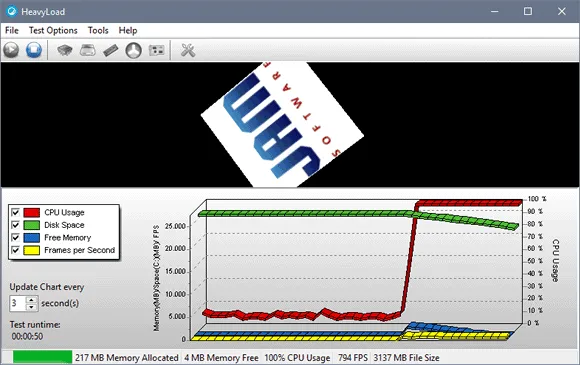
Task: Click the HeavyLoad app icon in title bar
Action: coord(11,11)
